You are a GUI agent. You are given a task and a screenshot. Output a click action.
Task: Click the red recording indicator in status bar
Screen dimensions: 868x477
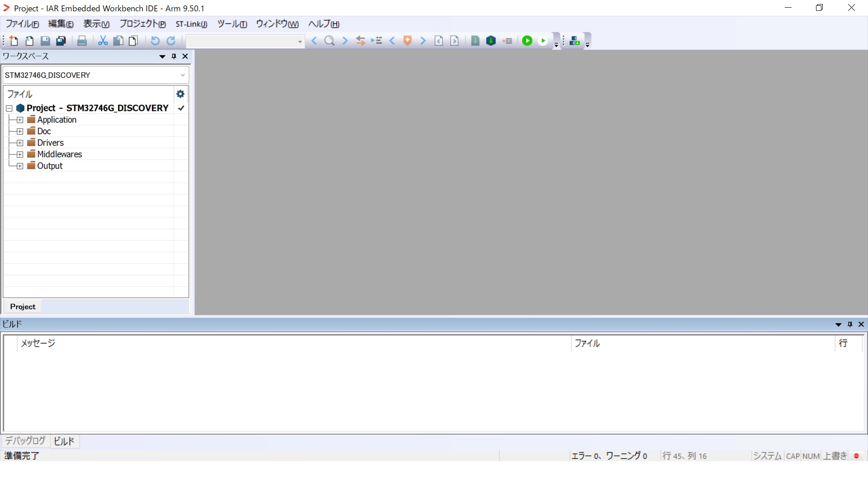[856, 456]
